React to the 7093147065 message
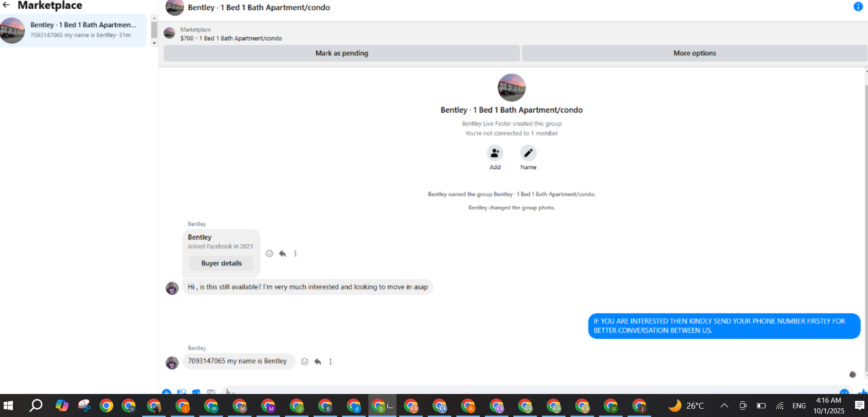This screenshot has width=868, height=417. pos(304,362)
